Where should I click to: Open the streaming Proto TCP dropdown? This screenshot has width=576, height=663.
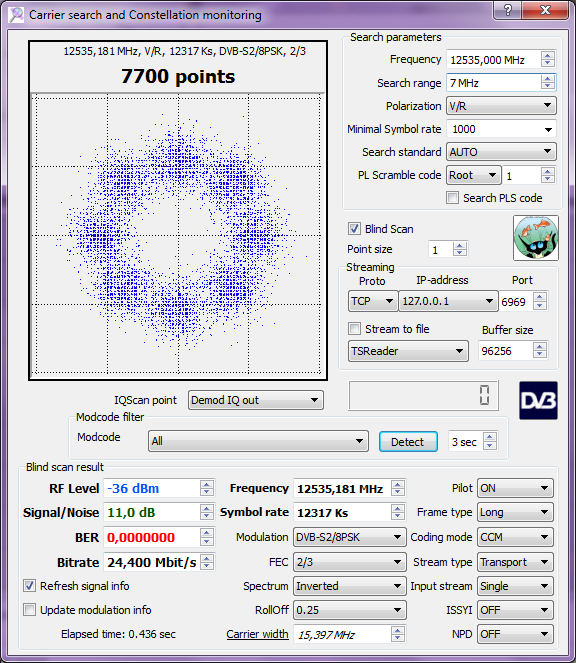[x=373, y=301]
